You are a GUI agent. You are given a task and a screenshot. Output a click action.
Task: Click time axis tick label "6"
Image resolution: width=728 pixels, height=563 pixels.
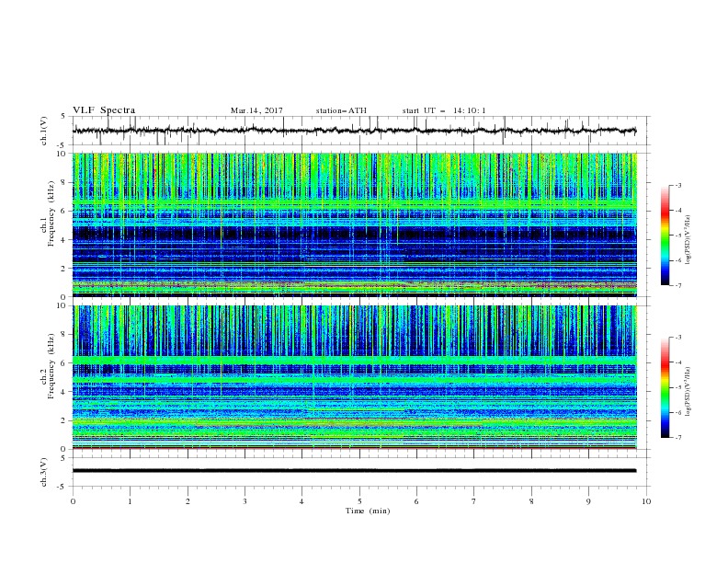point(416,501)
